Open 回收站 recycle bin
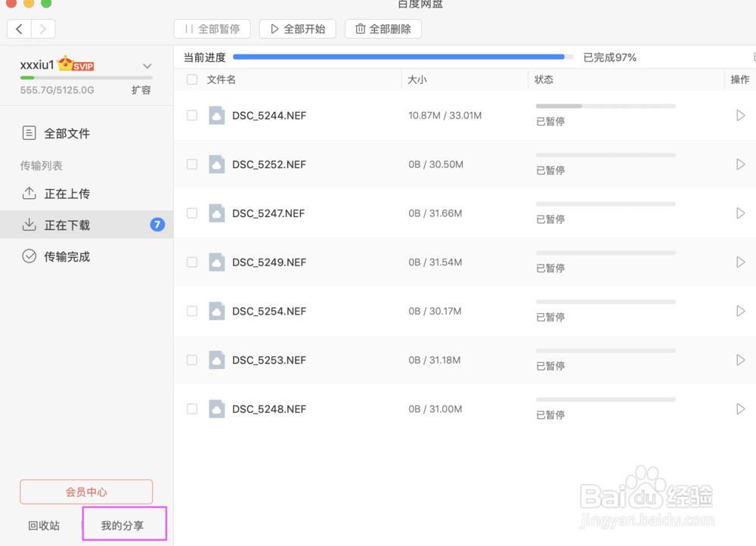Screen dimensions: 756x546 point(44,526)
